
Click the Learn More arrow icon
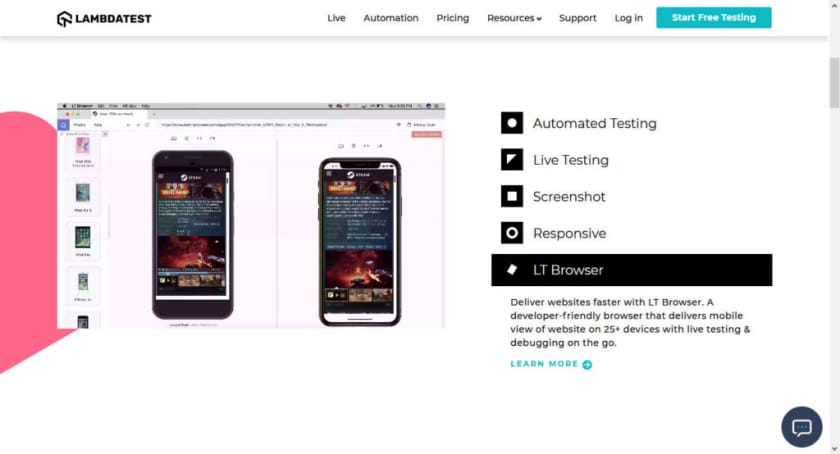click(x=587, y=364)
